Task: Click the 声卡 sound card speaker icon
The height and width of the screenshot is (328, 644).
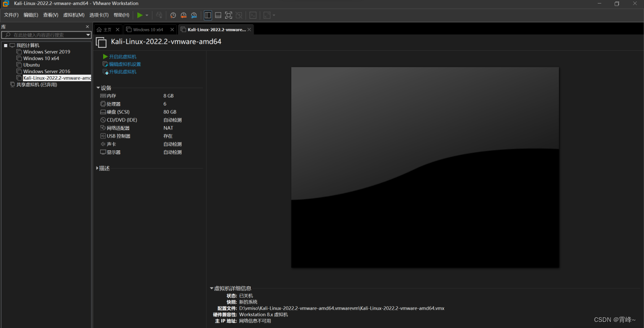Action: click(103, 144)
